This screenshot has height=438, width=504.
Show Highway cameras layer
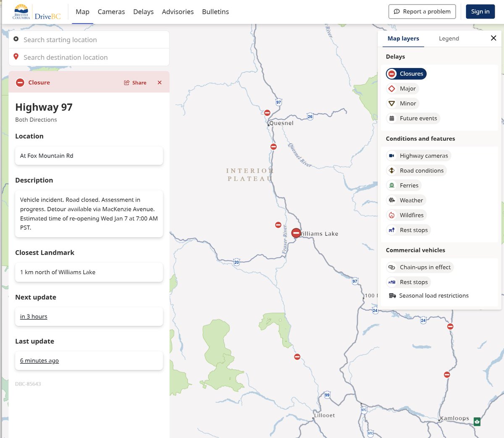[x=418, y=156]
